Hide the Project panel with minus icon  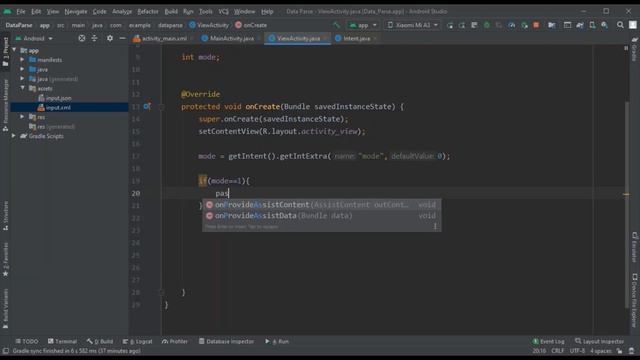click(122, 38)
